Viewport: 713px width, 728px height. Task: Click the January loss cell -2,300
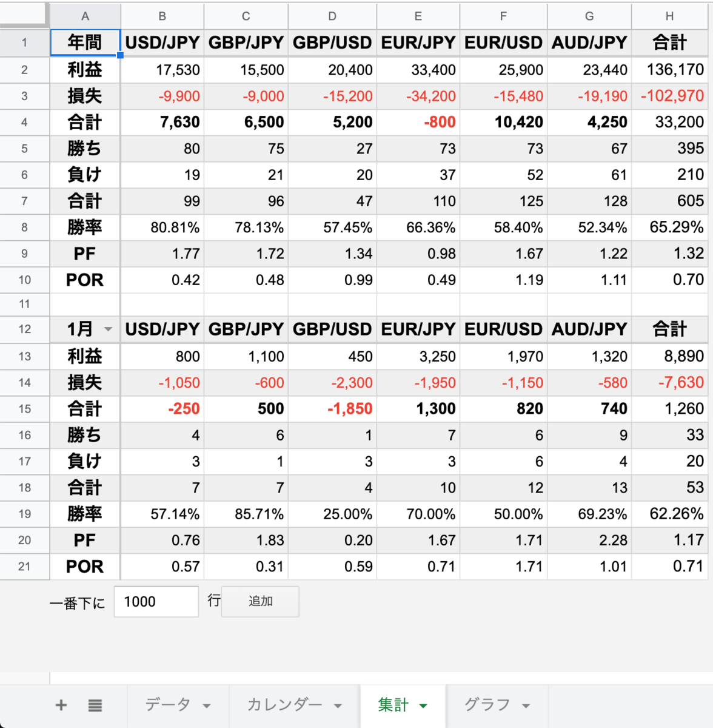(x=332, y=383)
